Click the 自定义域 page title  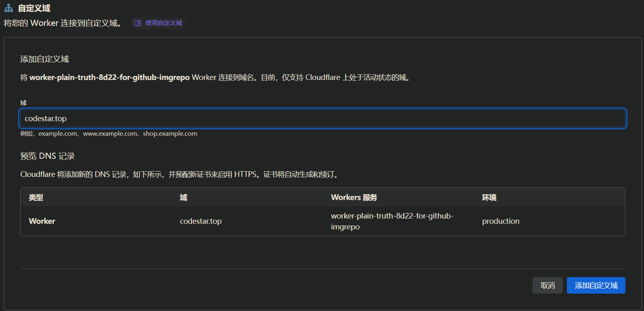pyautogui.click(x=34, y=8)
